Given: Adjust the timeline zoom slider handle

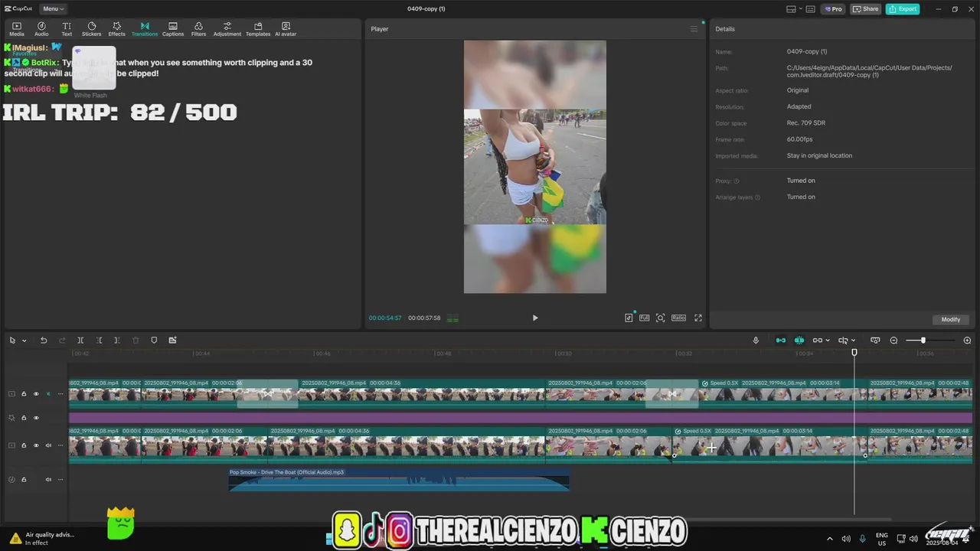Looking at the screenshot, I should pos(923,341).
